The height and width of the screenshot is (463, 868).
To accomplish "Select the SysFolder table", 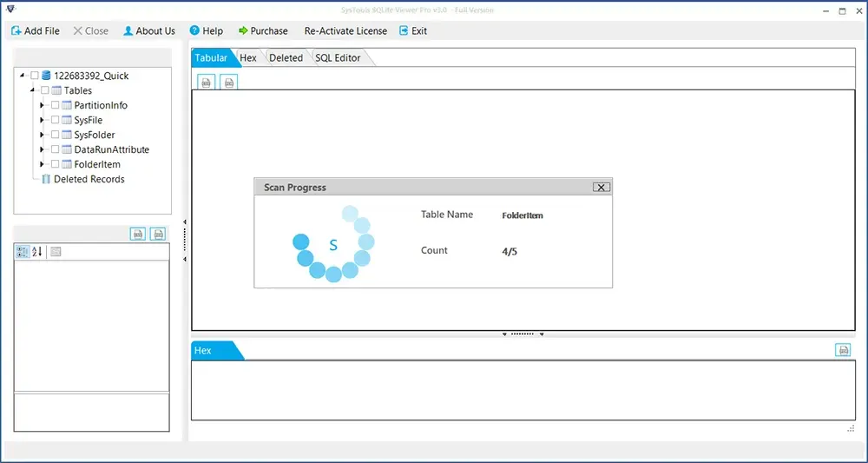I will [x=95, y=135].
